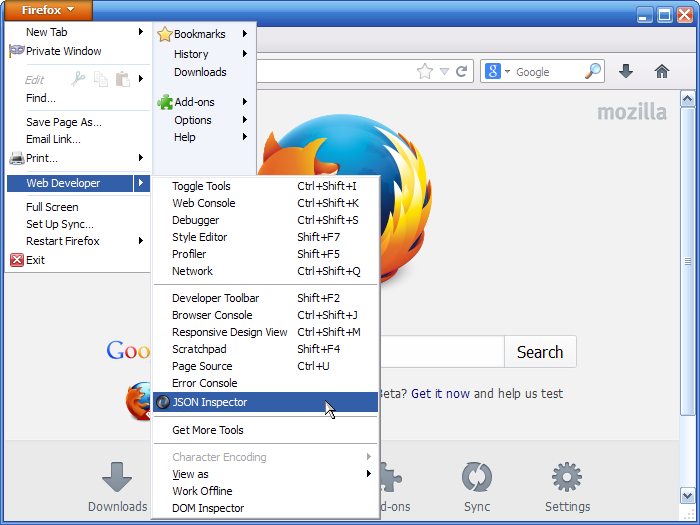The width and height of the screenshot is (700, 525).
Task: Follow the Get it now link
Action: [x=440, y=393]
